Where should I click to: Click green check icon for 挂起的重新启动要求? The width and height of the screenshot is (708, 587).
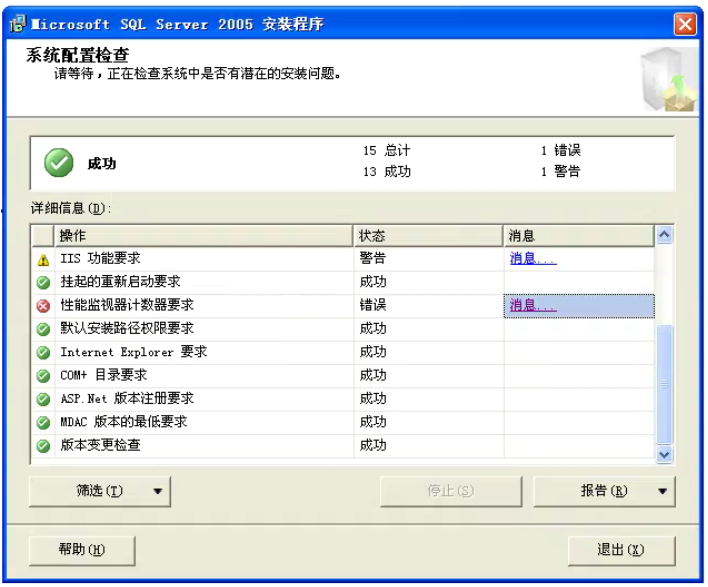[43, 283]
